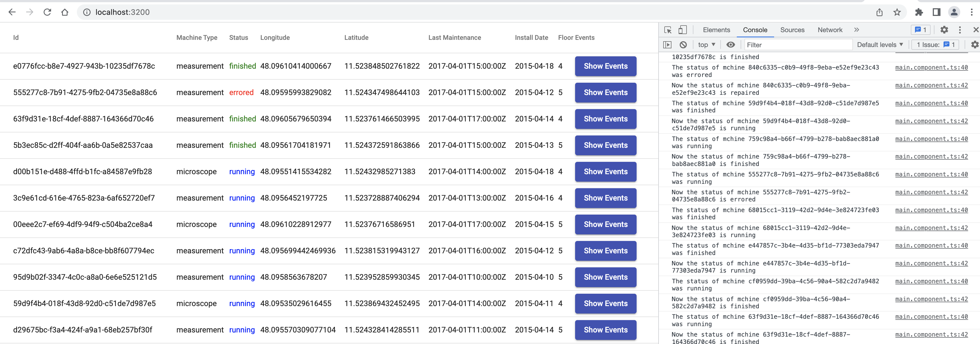Show Events for microscope d00b151e
This screenshot has width=980, height=344.
coord(605,172)
